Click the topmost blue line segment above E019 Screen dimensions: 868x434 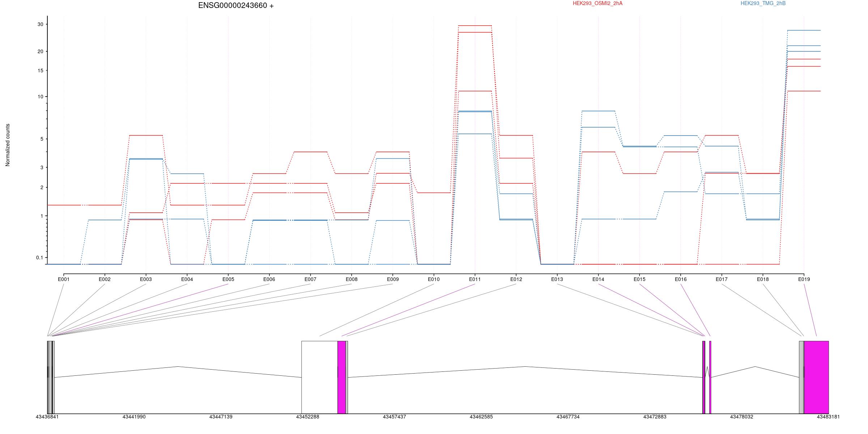[804, 30]
